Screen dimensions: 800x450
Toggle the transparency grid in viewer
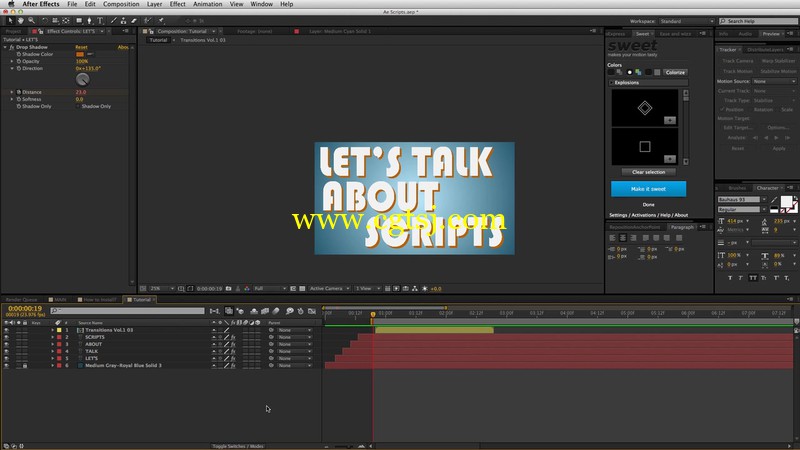302,289
